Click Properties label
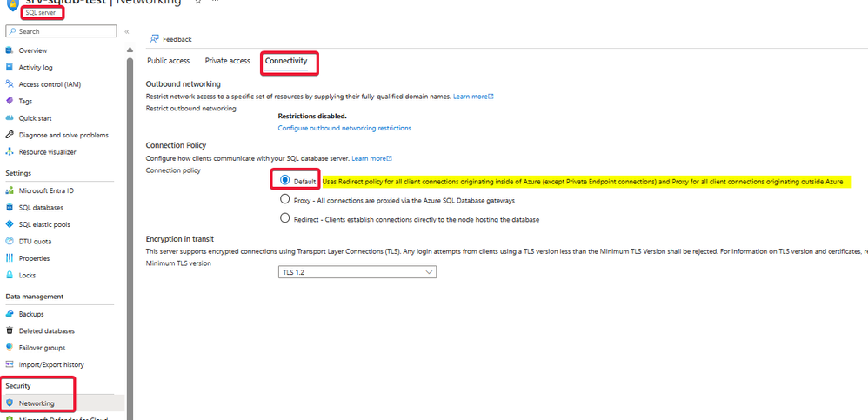This screenshot has height=420, width=868. tap(34, 258)
